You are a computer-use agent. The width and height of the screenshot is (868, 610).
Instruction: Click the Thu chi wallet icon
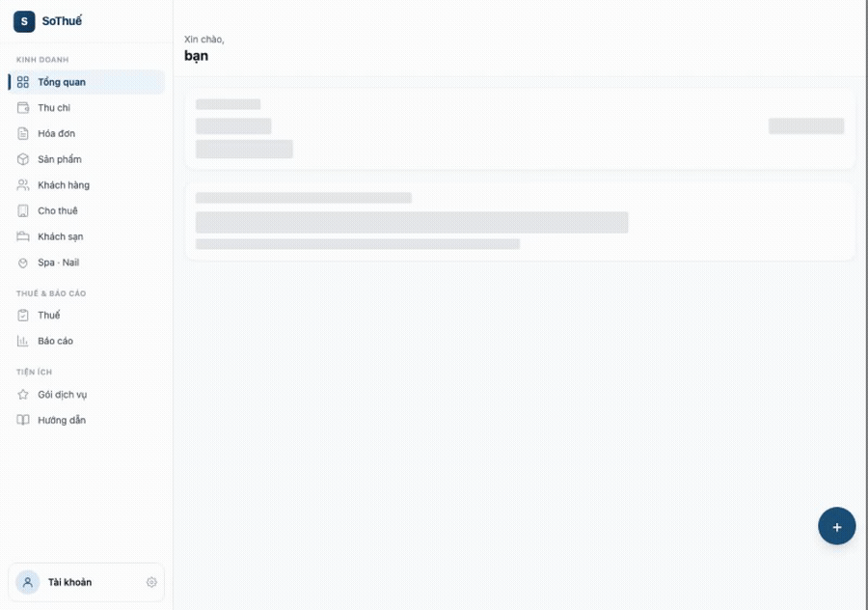tap(23, 107)
